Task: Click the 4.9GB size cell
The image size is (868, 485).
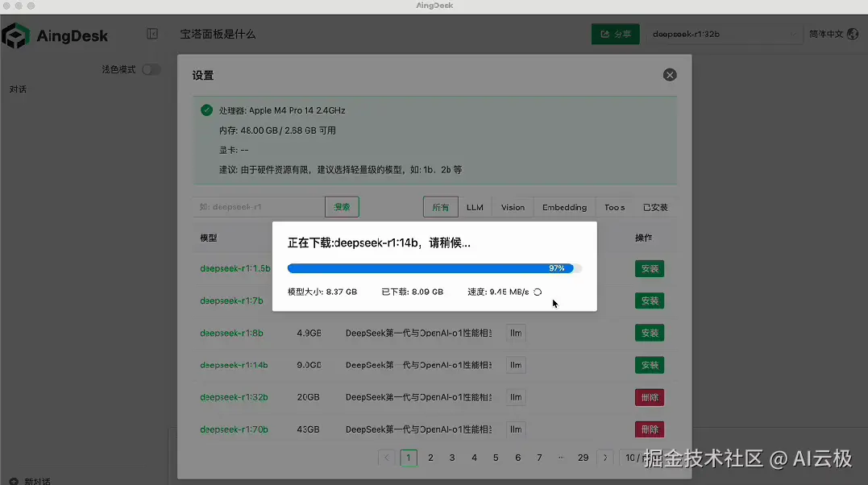Action: pos(309,333)
